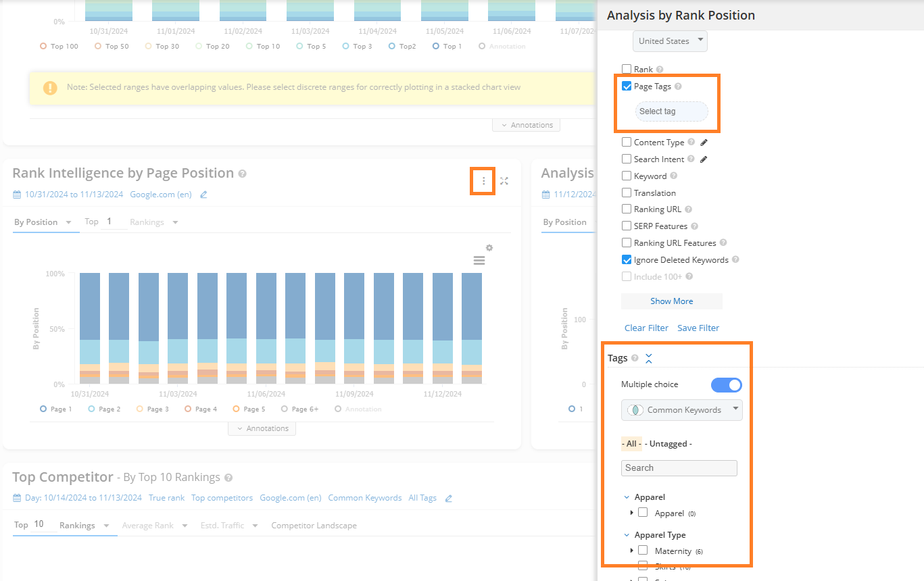Click the chart settings gear icon

(x=489, y=248)
